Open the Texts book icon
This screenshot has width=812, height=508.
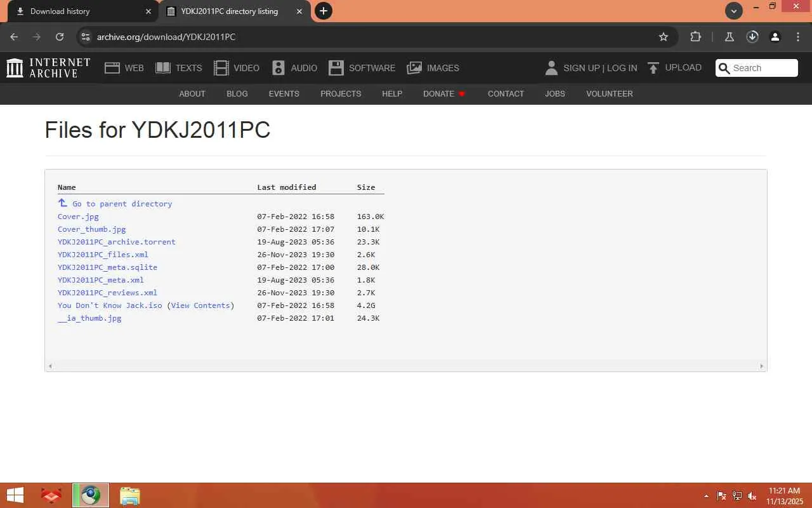(x=163, y=68)
